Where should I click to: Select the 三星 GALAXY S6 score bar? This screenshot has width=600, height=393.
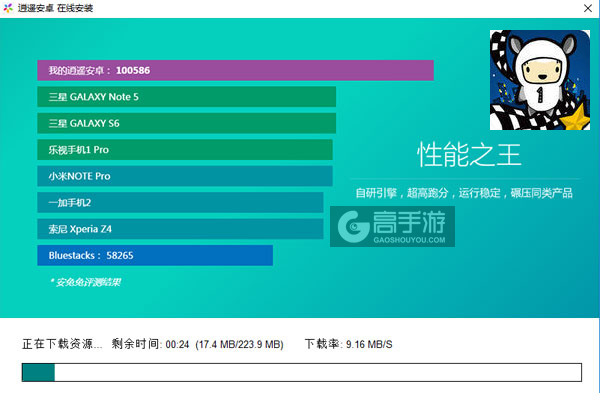coord(186,123)
